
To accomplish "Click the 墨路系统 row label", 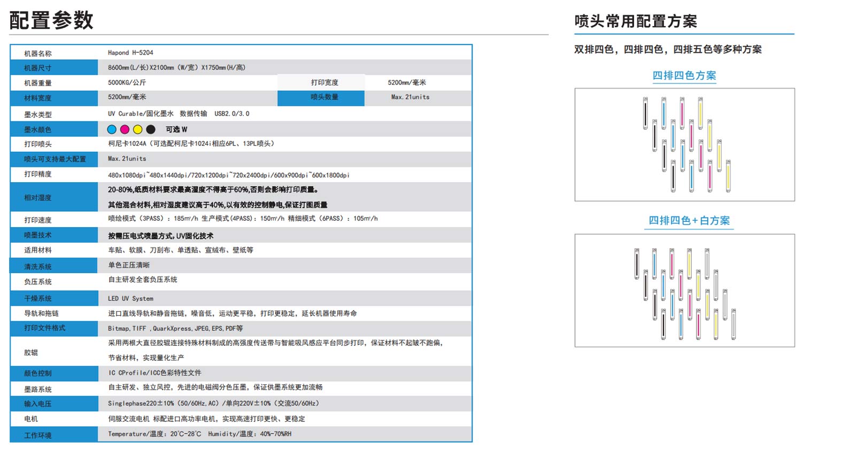I will pyautogui.click(x=38, y=390).
